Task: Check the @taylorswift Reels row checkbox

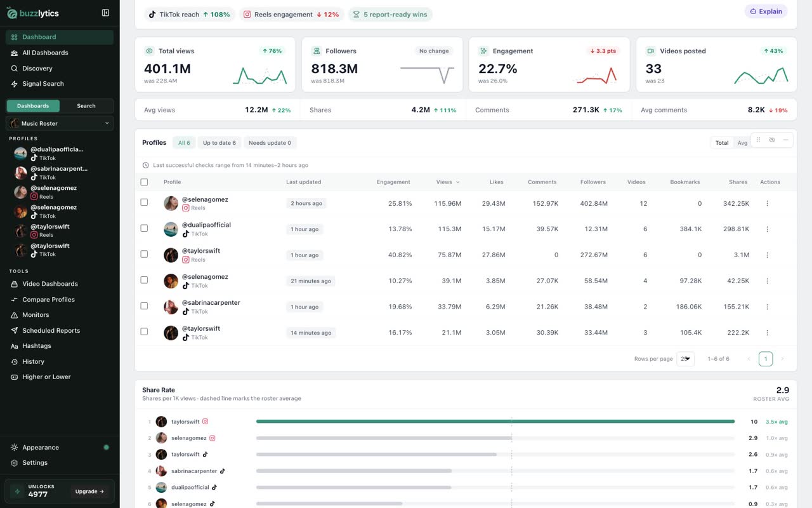Action: [144, 254]
